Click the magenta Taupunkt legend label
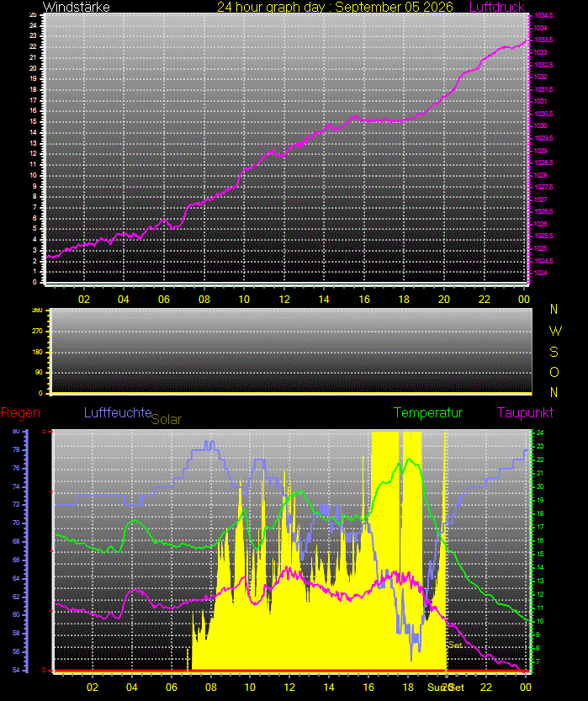The width and height of the screenshot is (588, 701). coord(525,412)
